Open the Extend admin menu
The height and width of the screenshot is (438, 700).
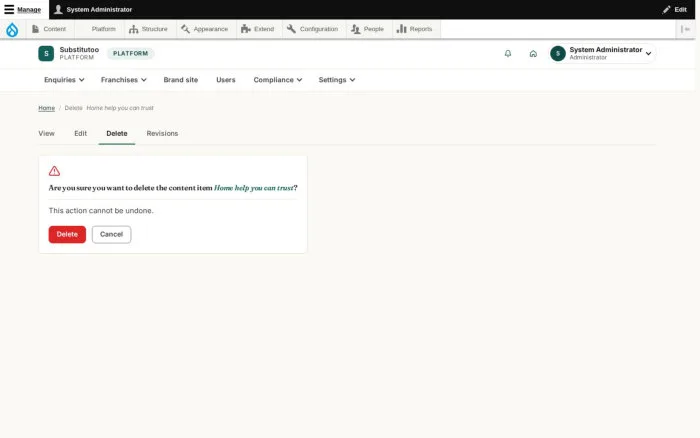(x=258, y=29)
